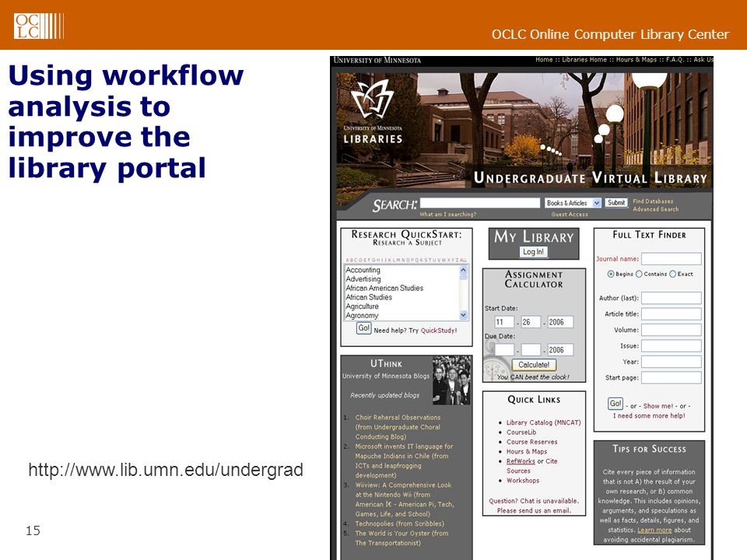
Task: Open the Learn more plagiarism link
Action: tap(654, 530)
